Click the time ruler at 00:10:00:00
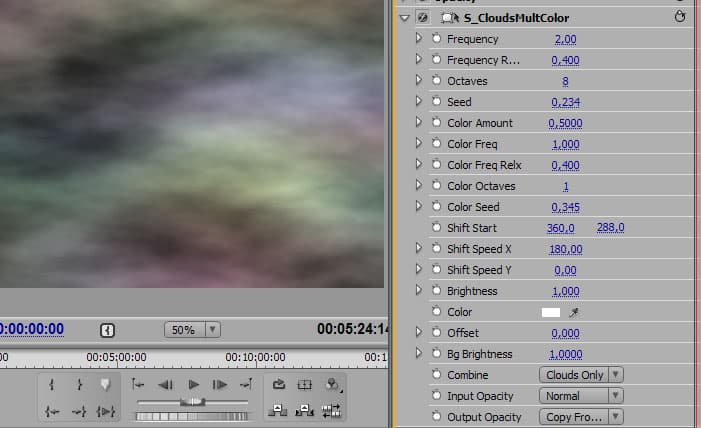Image resolution: width=701 pixels, height=428 pixels. click(x=255, y=357)
